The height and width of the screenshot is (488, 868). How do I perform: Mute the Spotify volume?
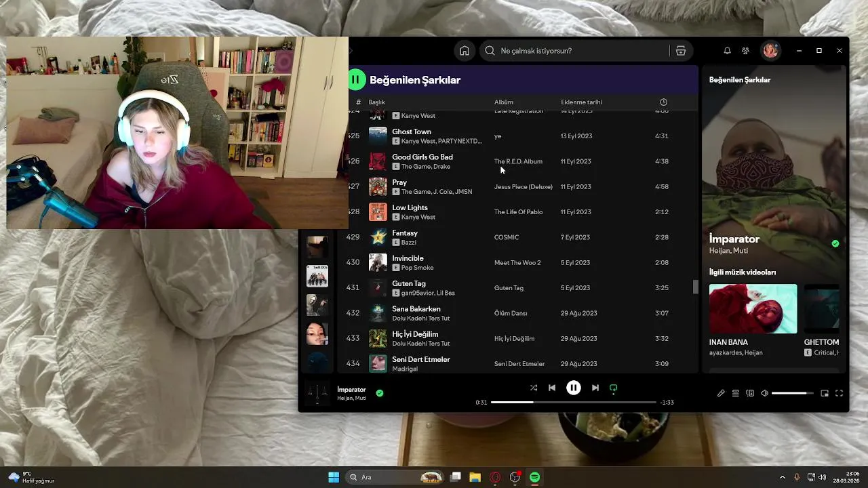coord(764,393)
